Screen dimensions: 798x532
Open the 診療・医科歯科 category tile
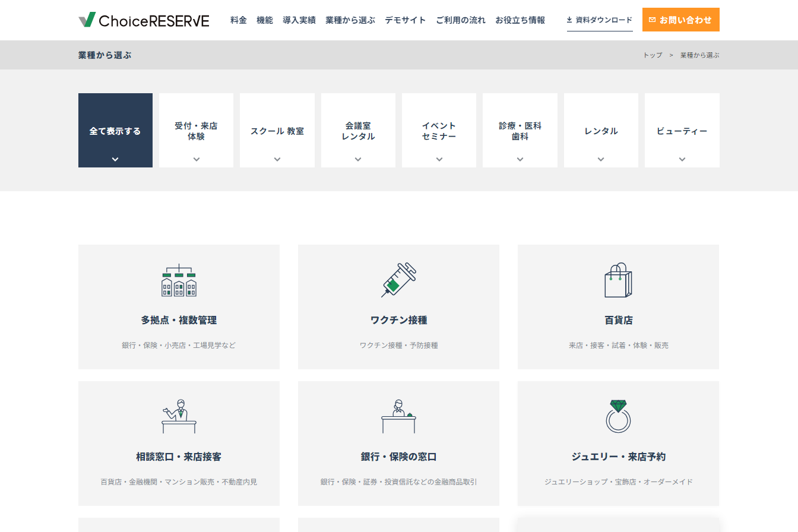click(x=520, y=131)
